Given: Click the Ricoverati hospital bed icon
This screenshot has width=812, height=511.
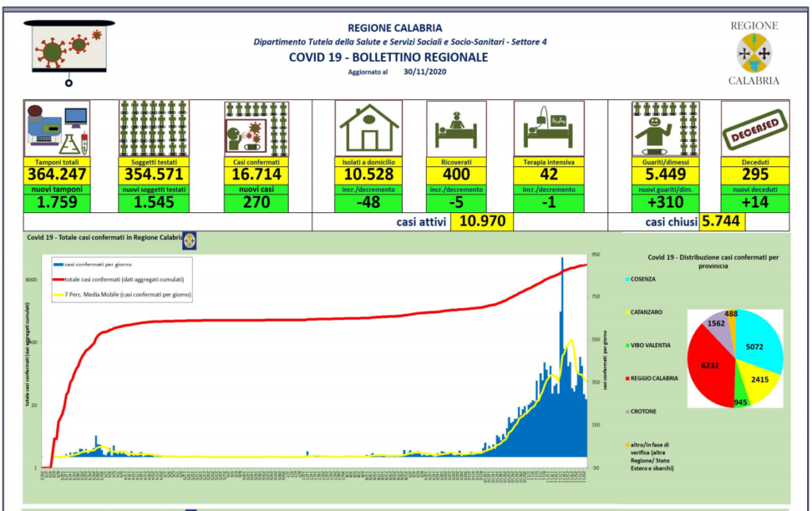Looking at the screenshot, I should 456,128.
